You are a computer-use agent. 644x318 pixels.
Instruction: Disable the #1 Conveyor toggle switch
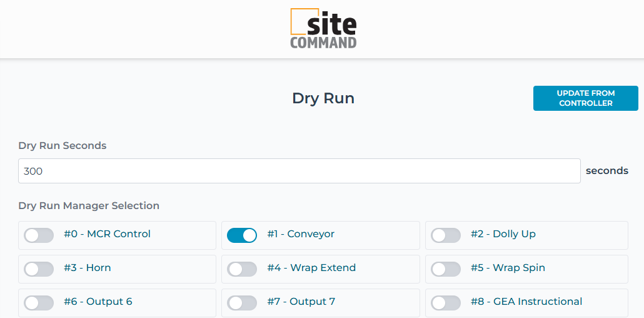tap(242, 235)
